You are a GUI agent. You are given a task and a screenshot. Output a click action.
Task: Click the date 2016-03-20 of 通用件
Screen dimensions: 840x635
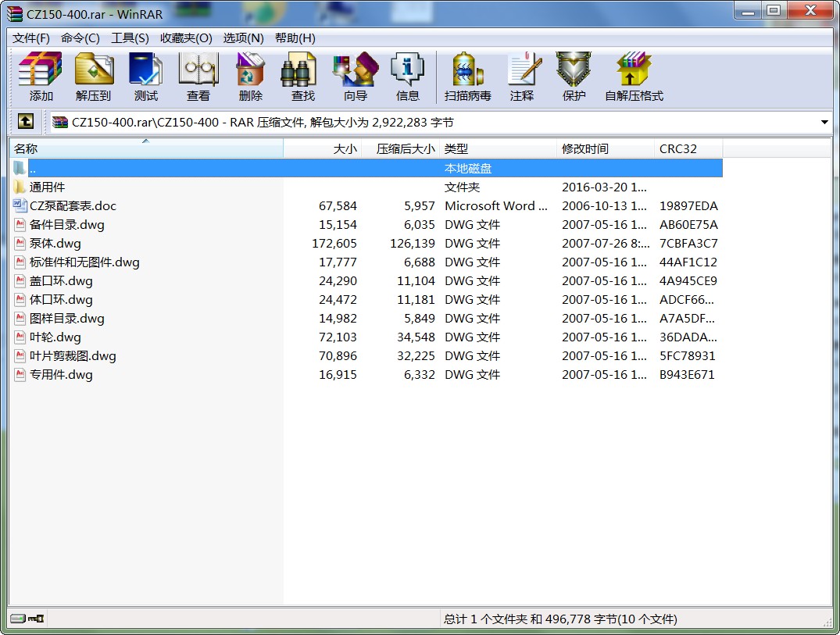coord(604,187)
